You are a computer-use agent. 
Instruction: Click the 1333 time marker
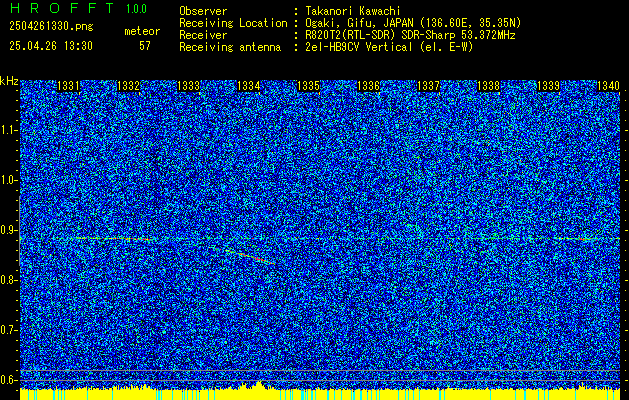(x=189, y=86)
